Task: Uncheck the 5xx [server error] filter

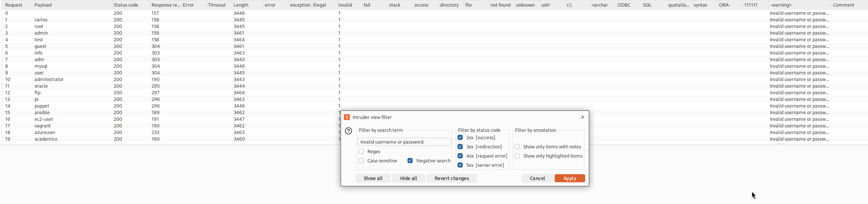Action: click(460, 165)
